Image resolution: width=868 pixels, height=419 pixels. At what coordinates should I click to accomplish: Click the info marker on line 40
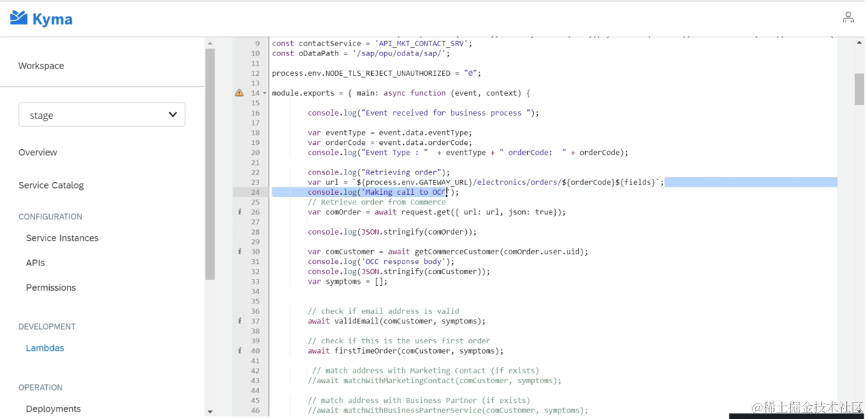tap(239, 350)
